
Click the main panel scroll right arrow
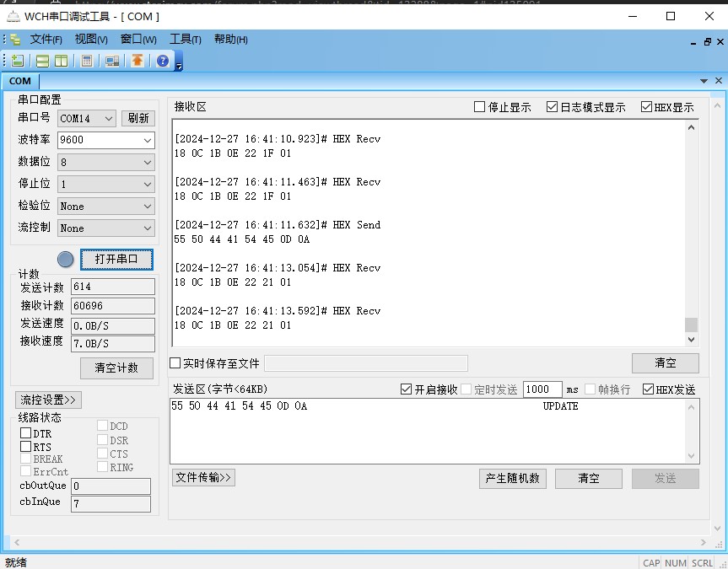(703, 542)
